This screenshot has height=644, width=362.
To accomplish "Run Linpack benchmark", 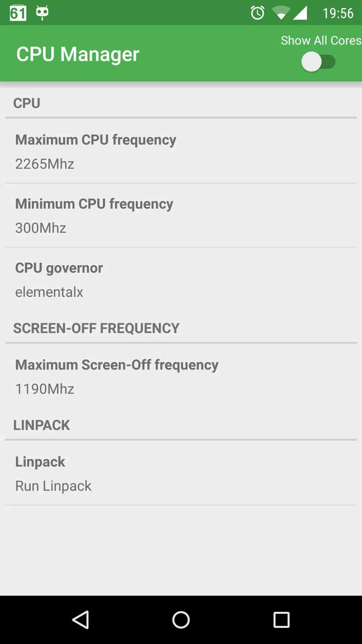I will click(x=181, y=473).
